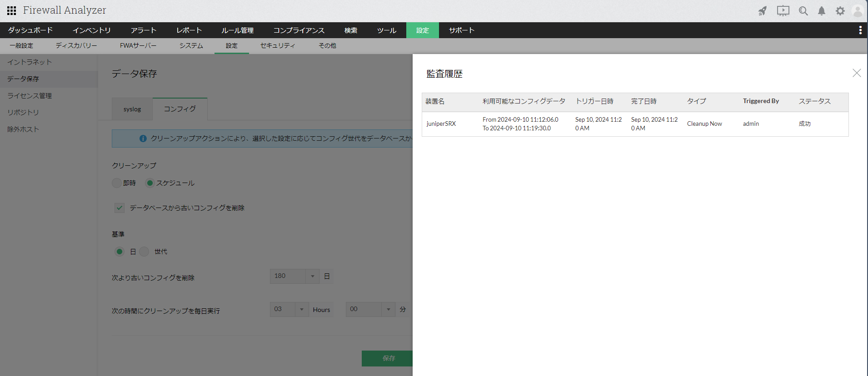Click the トリガー日時 column header
868x376 pixels.
click(594, 101)
